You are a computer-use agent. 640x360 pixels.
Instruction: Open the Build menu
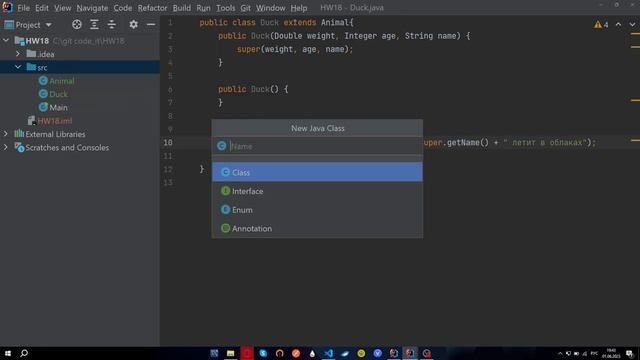pos(182,8)
